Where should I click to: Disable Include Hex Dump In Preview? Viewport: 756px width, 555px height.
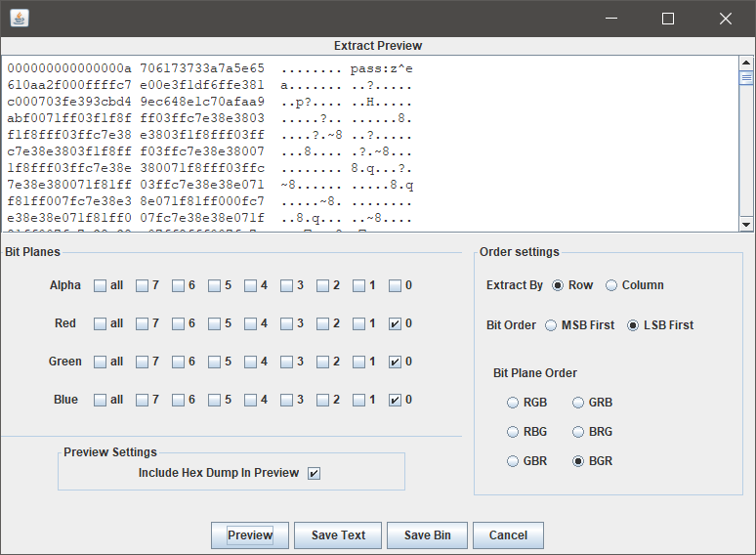pyautogui.click(x=314, y=474)
